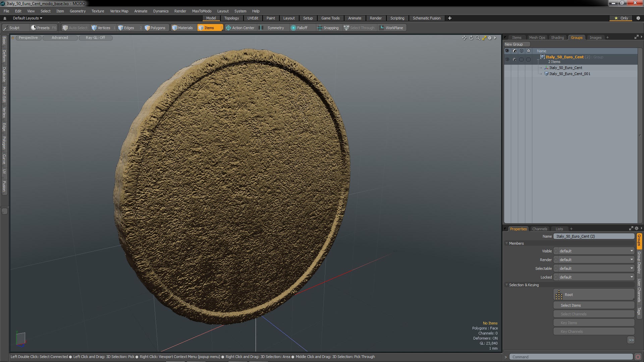Select the Italy_50_Euro_Cent locator item
The height and width of the screenshot is (362, 644).
566,68
